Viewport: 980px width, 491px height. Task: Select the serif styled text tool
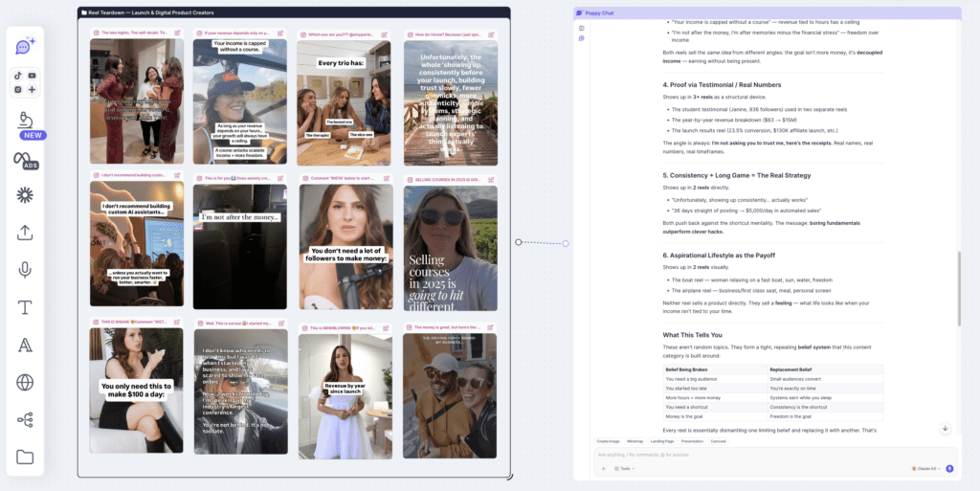click(x=25, y=345)
